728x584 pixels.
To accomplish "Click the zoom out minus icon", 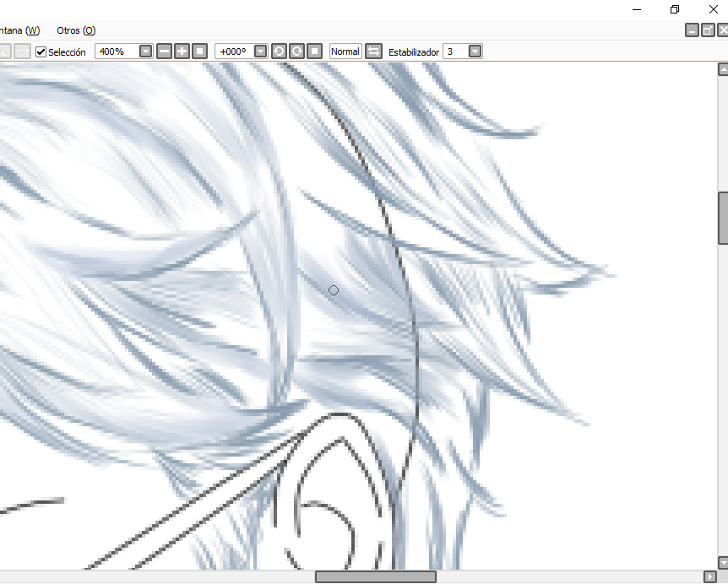I will tap(164, 51).
